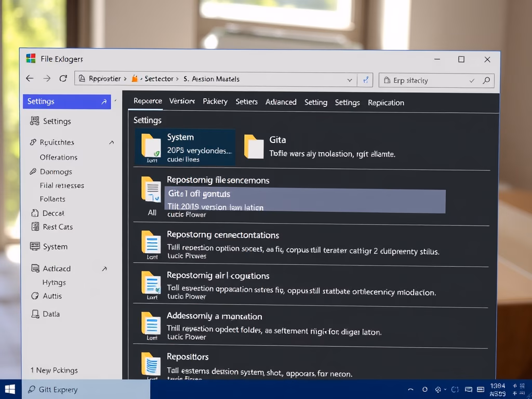The image size is (532, 399).
Task: Click the Repostomig file soncemons title
Action: pyautogui.click(x=218, y=180)
